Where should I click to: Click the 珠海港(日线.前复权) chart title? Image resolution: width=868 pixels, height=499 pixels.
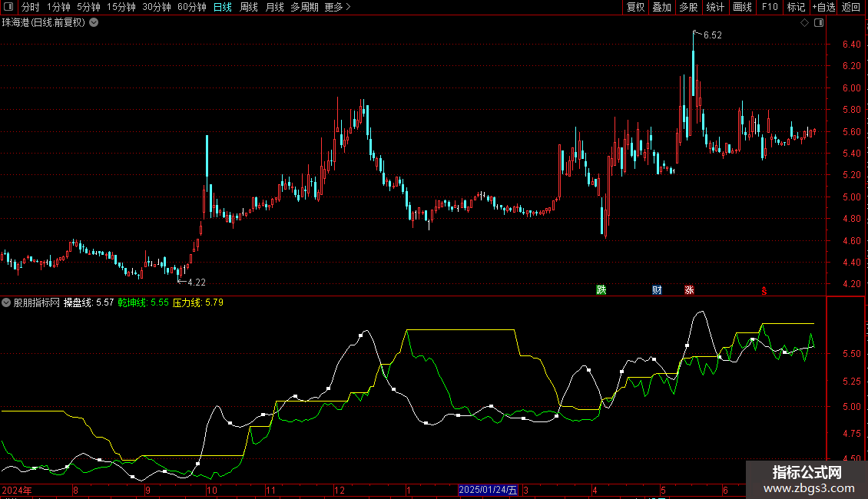[x=44, y=23]
